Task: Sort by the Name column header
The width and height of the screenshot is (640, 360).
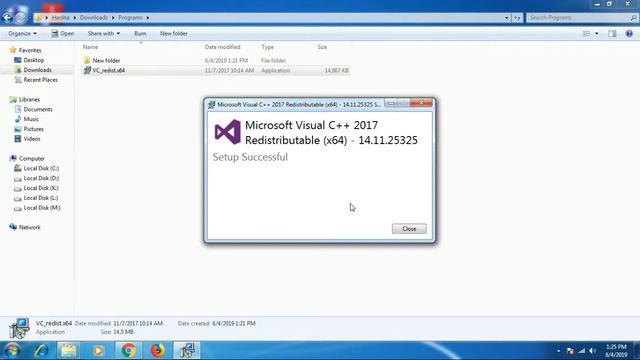Action: [x=91, y=47]
